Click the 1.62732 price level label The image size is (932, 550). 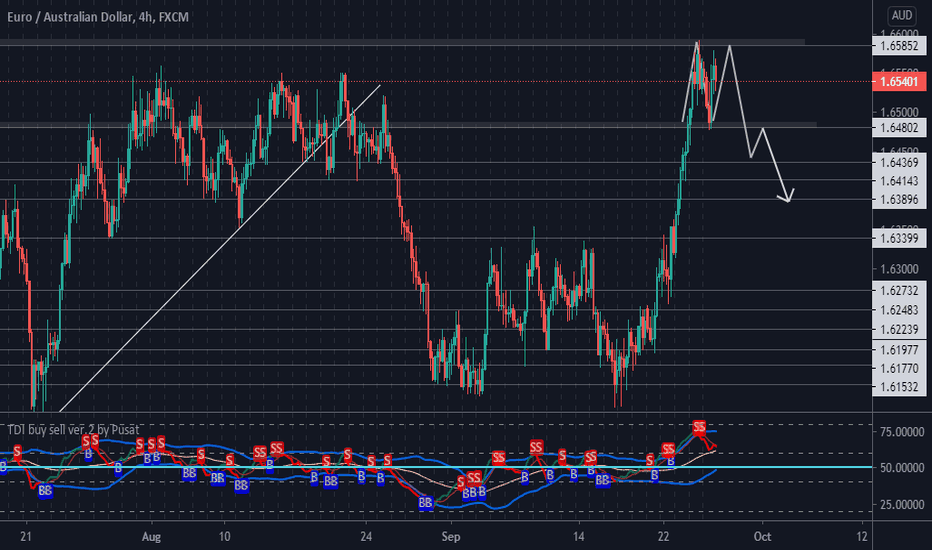899,290
